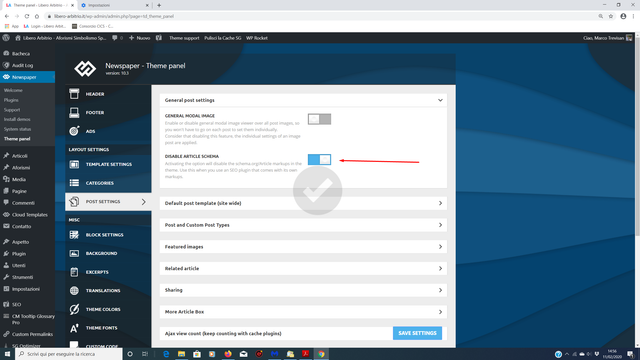This screenshot has width=640, height=360.
Task: Open the Header settings icon
Action: click(74, 94)
